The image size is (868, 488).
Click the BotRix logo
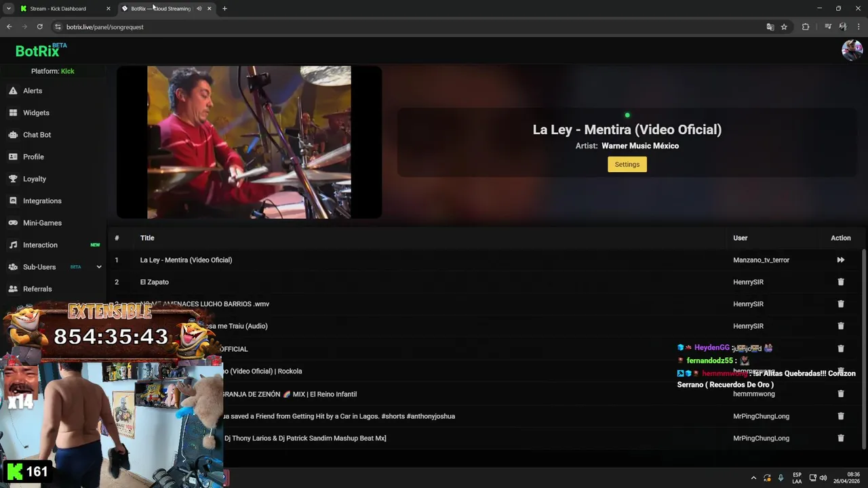(41, 50)
